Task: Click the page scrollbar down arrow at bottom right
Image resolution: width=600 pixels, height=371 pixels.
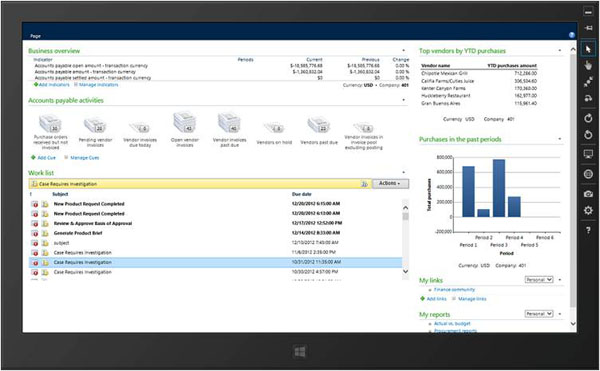Action: click(573, 324)
